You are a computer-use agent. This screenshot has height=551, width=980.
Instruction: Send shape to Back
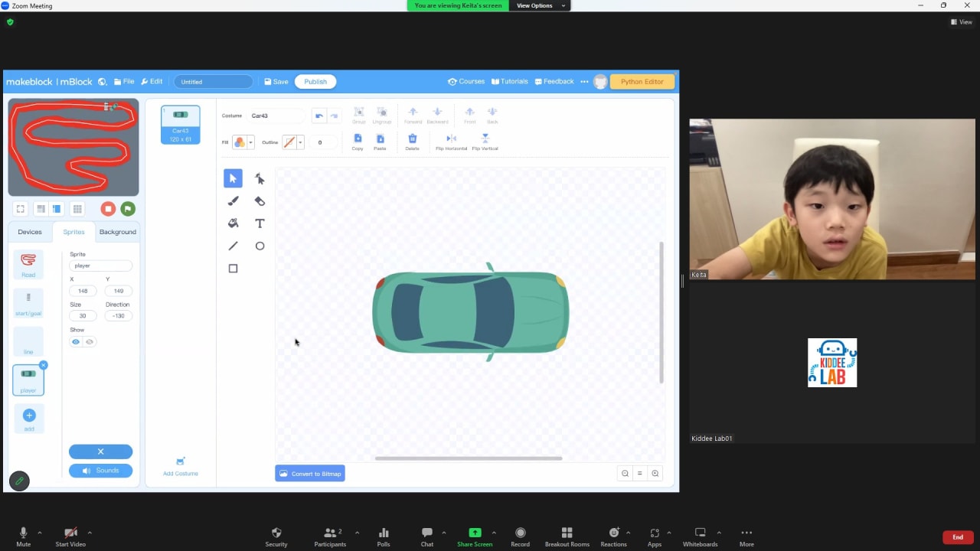coord(492,116)
